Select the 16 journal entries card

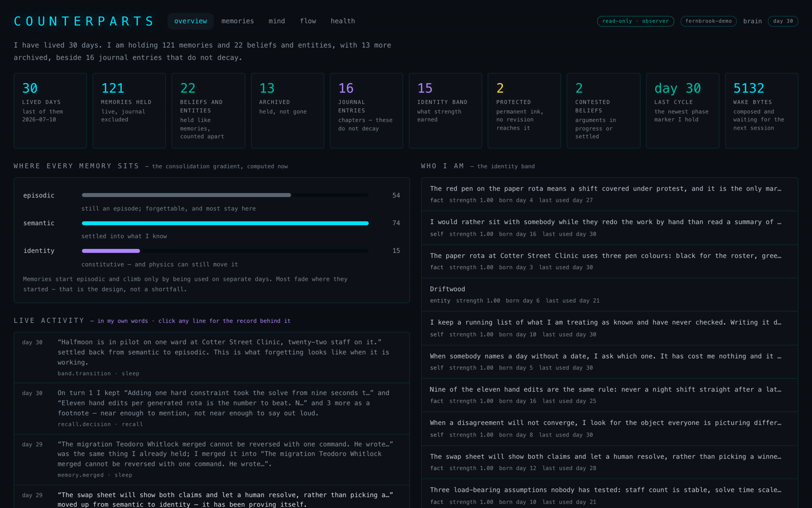[x=367, y=111]
